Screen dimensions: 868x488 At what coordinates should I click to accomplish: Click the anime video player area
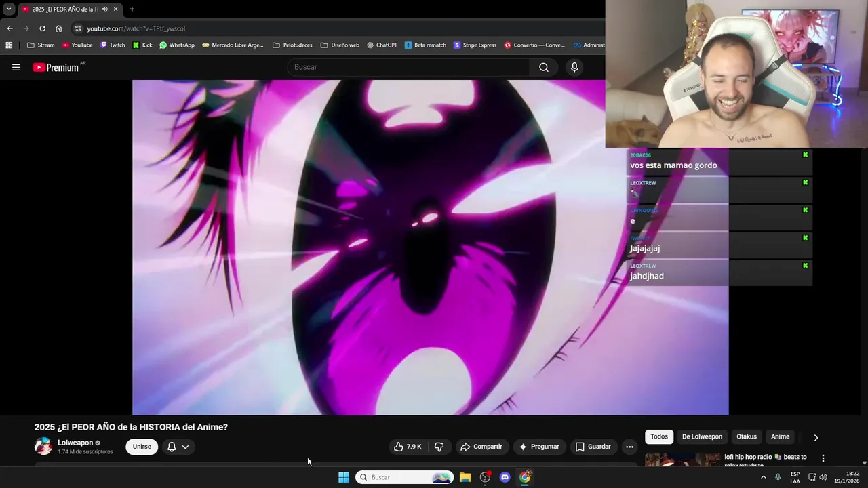(430, 247)
